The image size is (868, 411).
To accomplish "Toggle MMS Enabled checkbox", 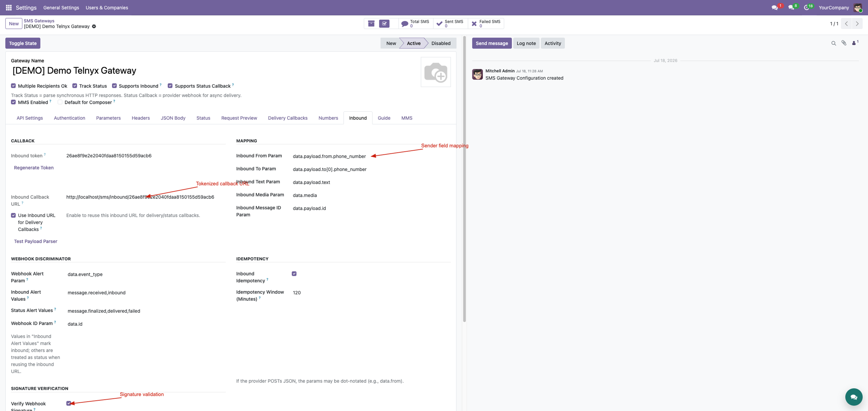I will pyautogui.click(x=13, y=102).
